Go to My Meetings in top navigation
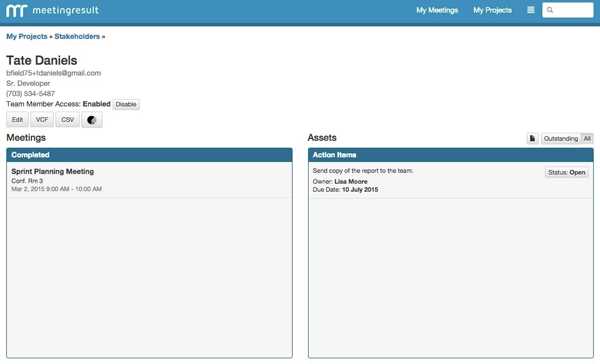600x364 pixels. [x=437, y=10]
